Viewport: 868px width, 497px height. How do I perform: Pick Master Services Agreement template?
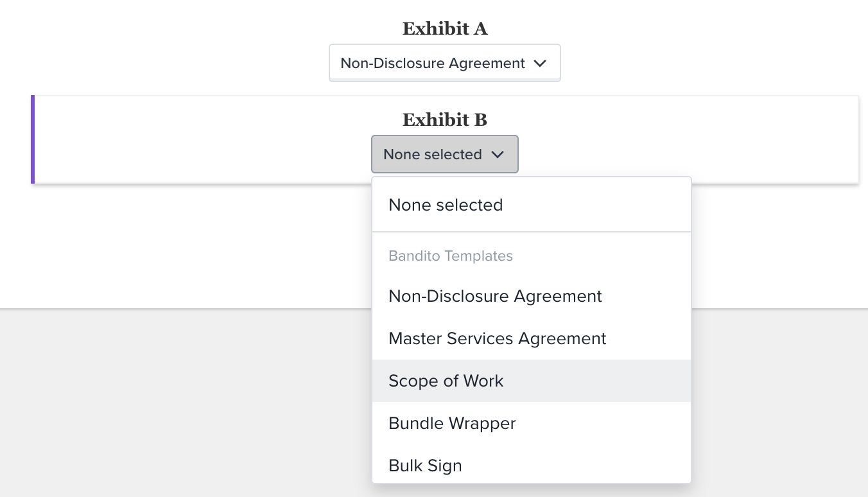[532, 338]
